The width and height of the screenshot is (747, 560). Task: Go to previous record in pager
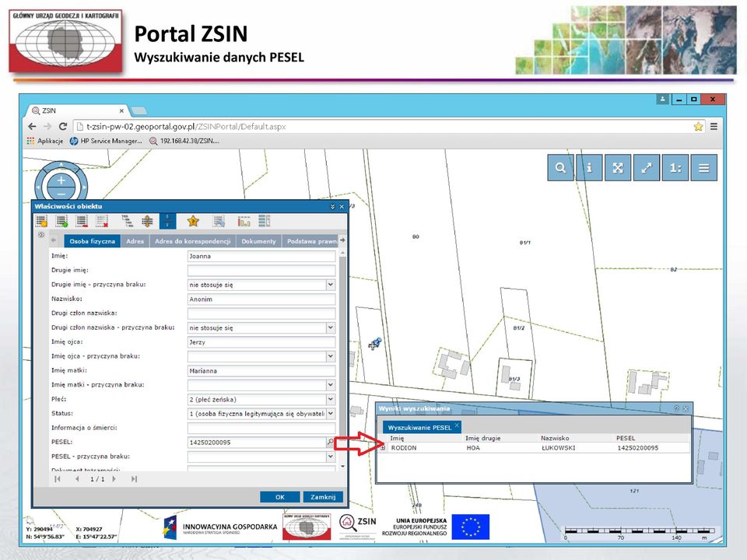77,479
